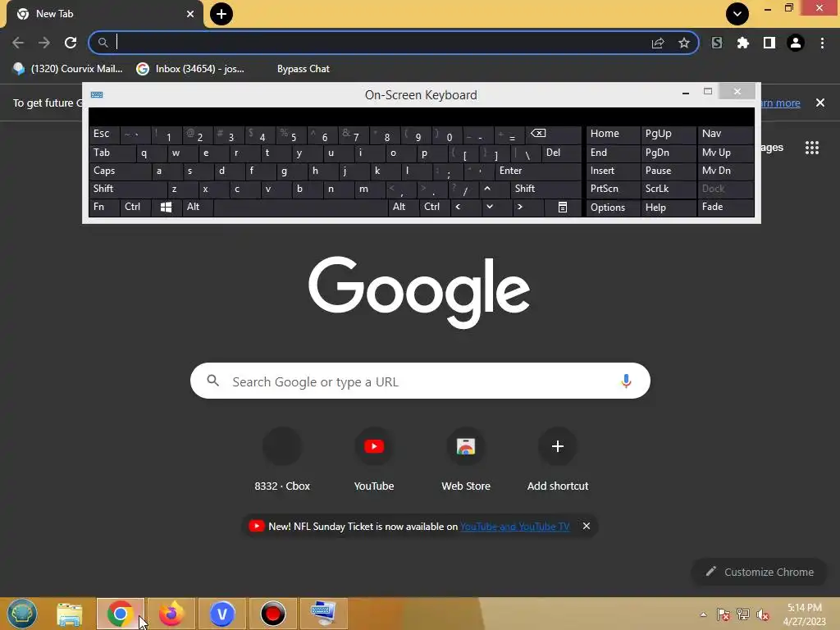Click the Esc key on on-screen keyboard
This screenshot has height=630, width=840.
[x=104, y=134]
